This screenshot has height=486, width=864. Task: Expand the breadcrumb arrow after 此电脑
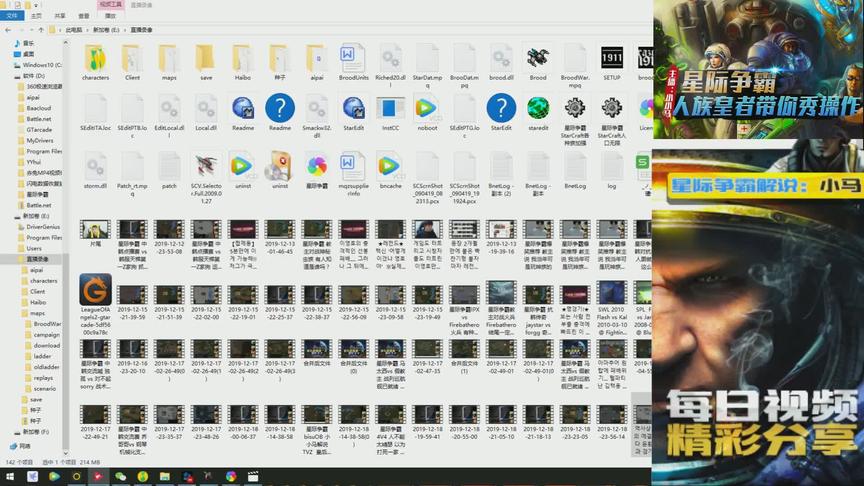point(87,30)
